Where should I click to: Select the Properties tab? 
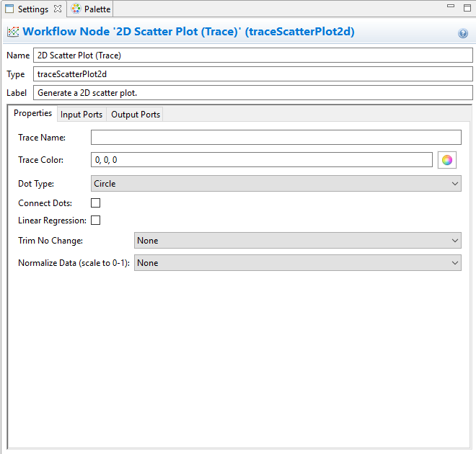point(32,113)
